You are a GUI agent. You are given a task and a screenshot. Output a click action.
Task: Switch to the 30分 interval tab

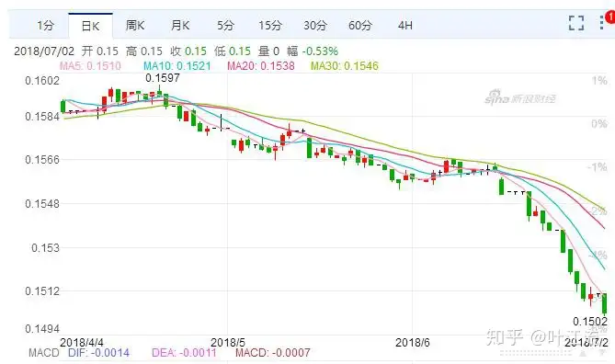pos(315,26)
